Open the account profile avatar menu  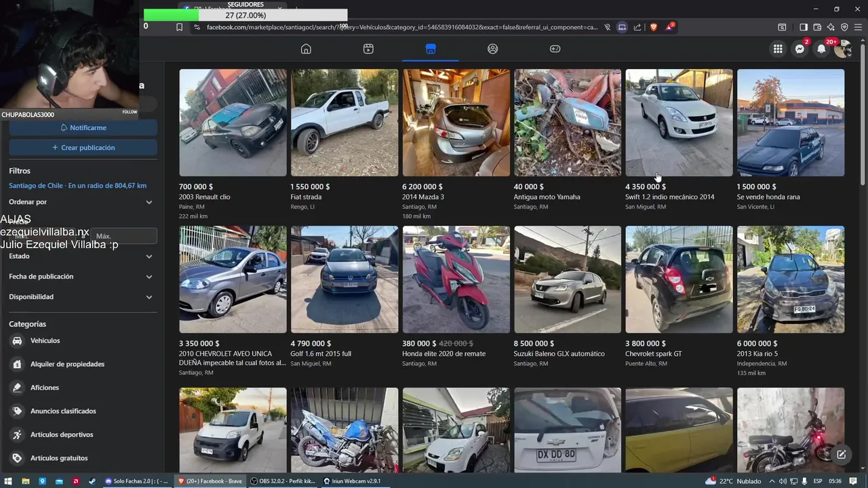(x=843, y=49)
